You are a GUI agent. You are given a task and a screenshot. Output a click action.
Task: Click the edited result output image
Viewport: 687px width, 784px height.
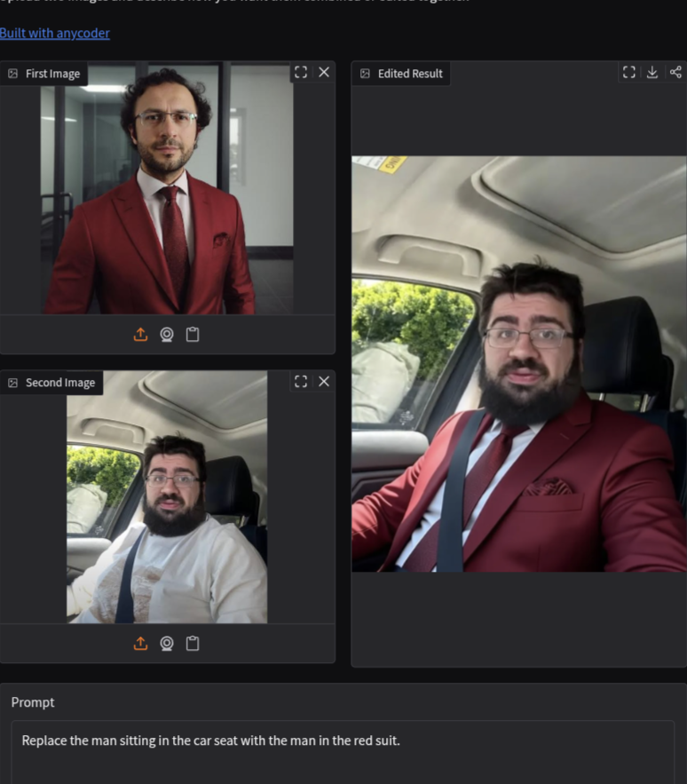(519, 364)
